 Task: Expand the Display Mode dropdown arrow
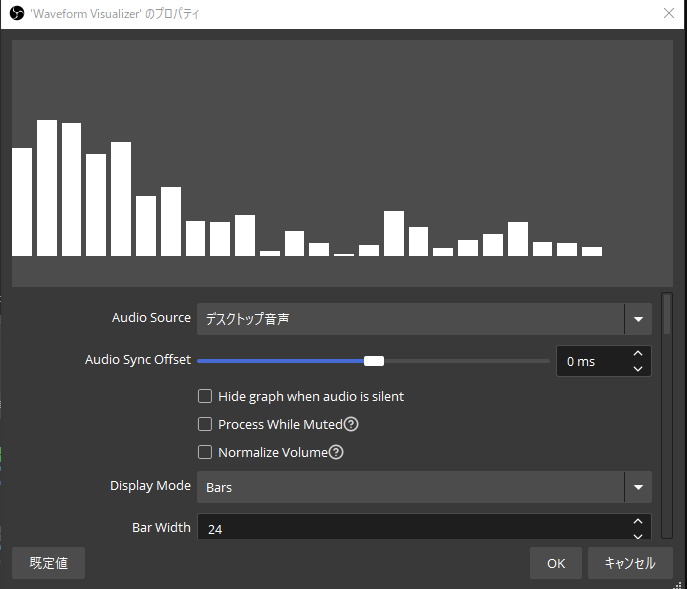point(637,487)
